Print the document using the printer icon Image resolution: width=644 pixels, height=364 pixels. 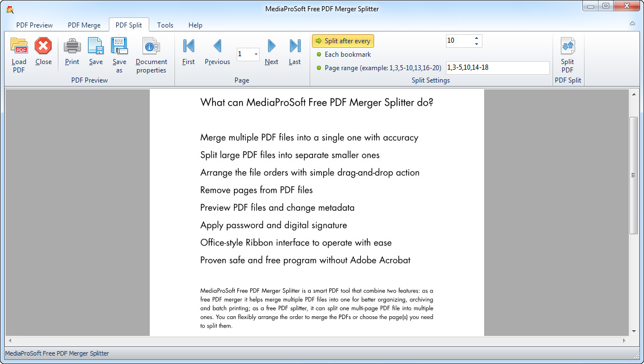point(72,46)
